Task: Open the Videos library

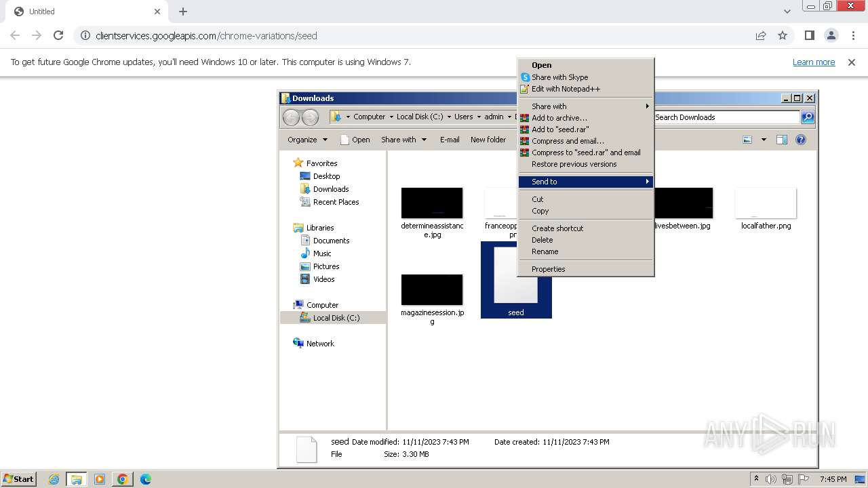Action: [x=323, y=279]
